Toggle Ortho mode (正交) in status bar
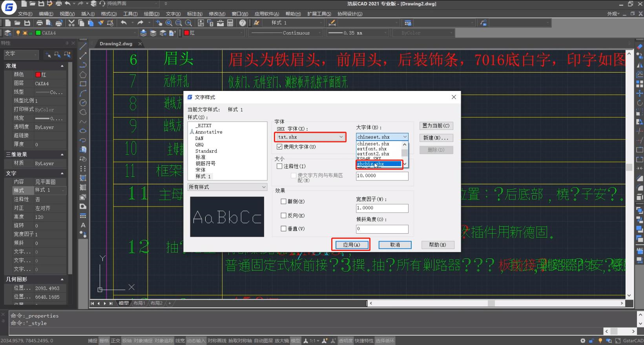The width and height of the screenshot is (644, 345). [x=115, y=341]
